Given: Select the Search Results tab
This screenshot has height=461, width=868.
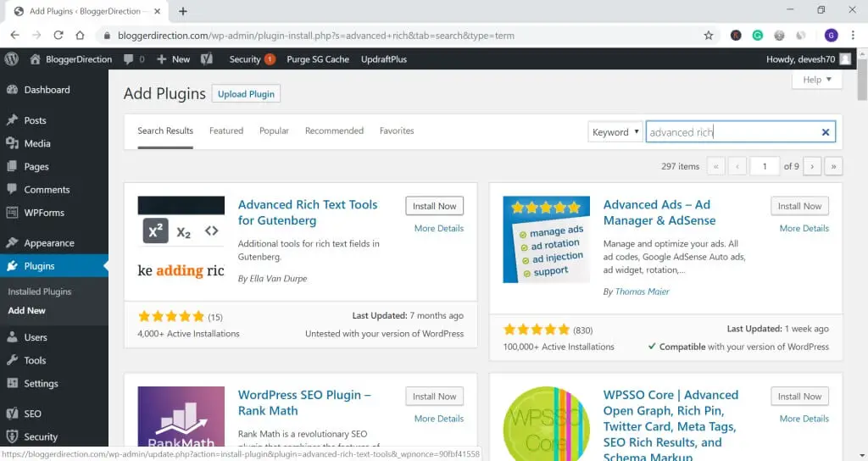Looking at the screenshot, I should point(165,131).
